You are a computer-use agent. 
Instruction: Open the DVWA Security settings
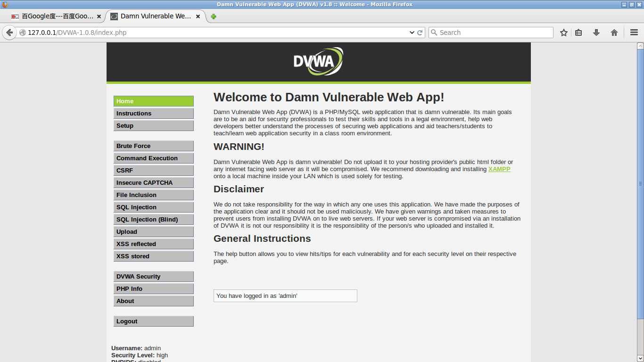(154, 277)
